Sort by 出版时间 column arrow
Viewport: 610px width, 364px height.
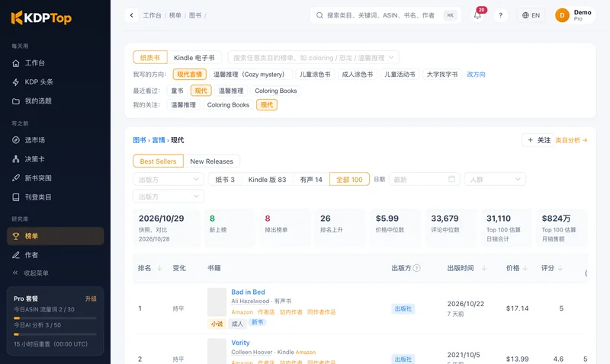click(x=484, y=268)
